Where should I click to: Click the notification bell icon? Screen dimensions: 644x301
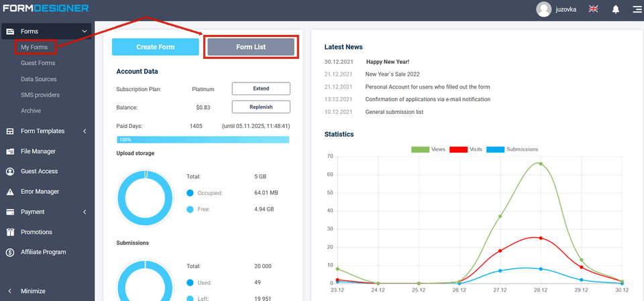615,9
